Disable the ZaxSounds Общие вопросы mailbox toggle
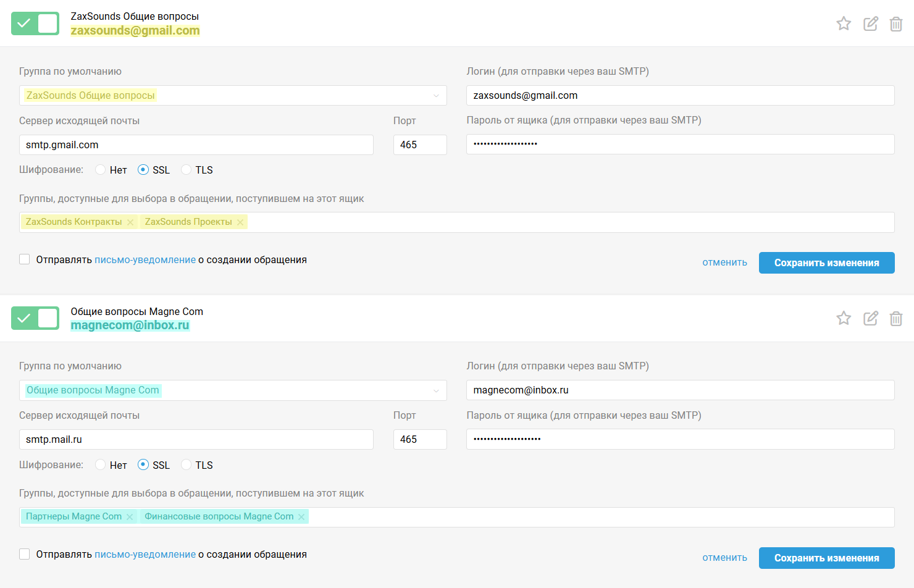914x588 pixels. pos(35,23)
